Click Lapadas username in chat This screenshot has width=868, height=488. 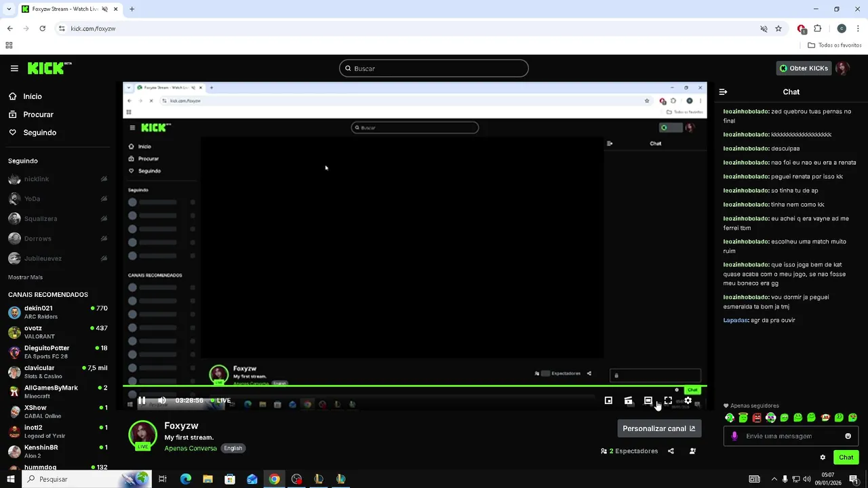coord(736,320)
